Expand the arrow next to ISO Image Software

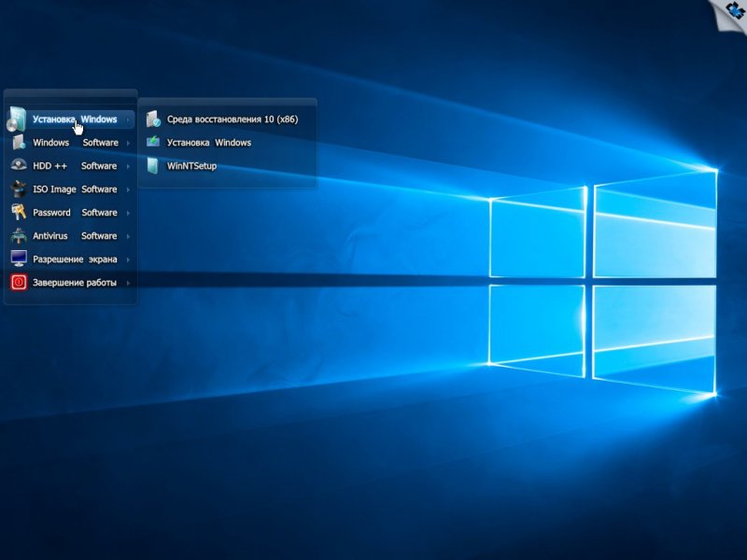(x=128, y=189)
